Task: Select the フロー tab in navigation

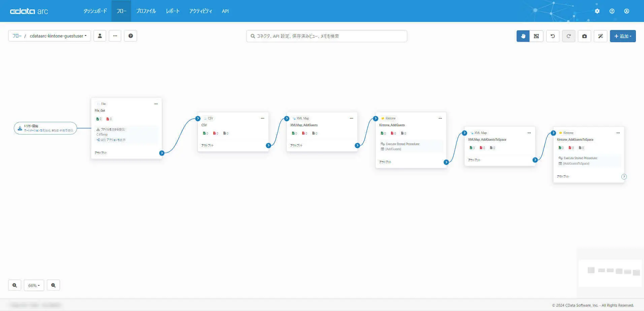Action: pos(121,11)
